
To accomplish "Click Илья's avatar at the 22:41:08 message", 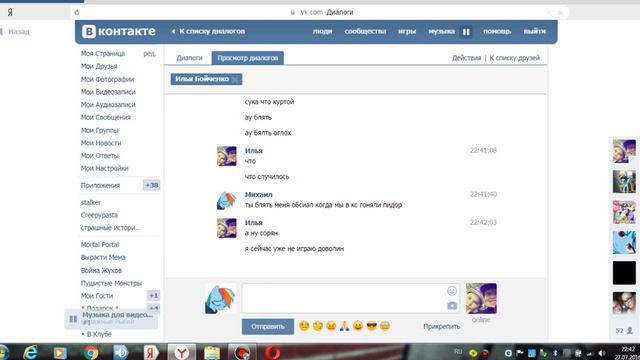I will 227,156.
